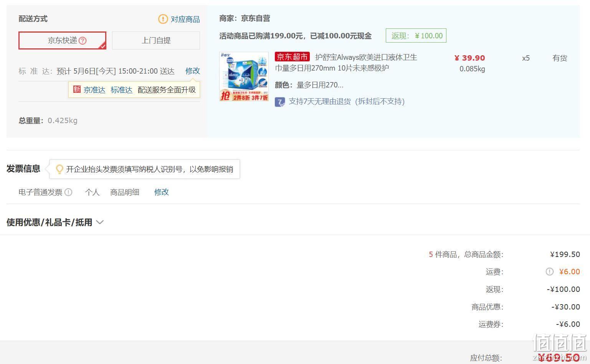The height and width of the screenshot is (364, 590).
Task: Open the 标准达 service link
Action: (x=121, y=90)
